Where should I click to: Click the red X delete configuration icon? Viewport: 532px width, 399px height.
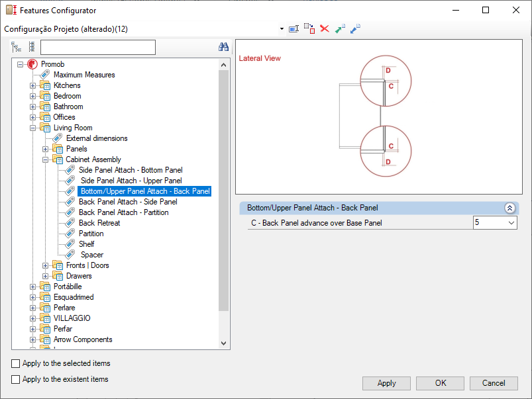pyautogui.click(x=325, y=28)
